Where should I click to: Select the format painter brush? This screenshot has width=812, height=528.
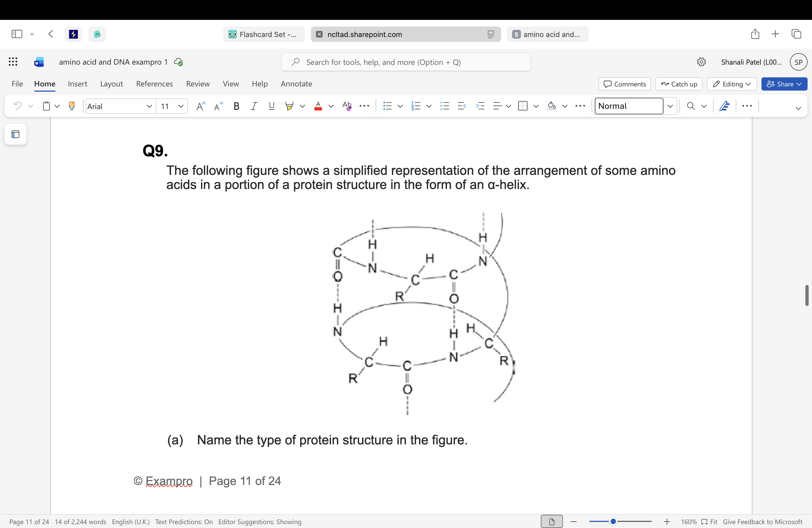point(72,106)
